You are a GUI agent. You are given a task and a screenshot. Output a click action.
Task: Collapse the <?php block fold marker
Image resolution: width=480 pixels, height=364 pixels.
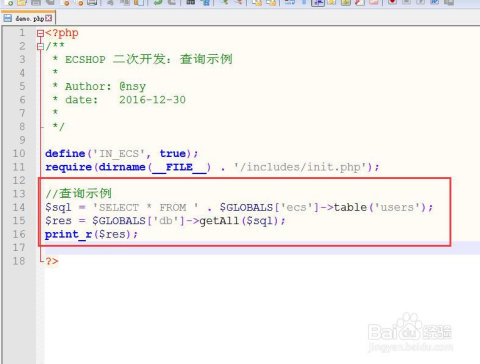coord(40,33)
